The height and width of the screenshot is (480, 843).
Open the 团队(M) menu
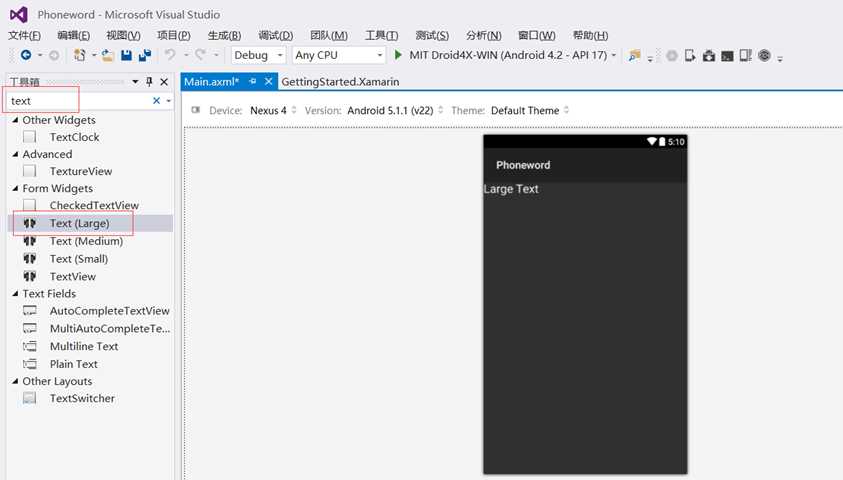[328, 35]
